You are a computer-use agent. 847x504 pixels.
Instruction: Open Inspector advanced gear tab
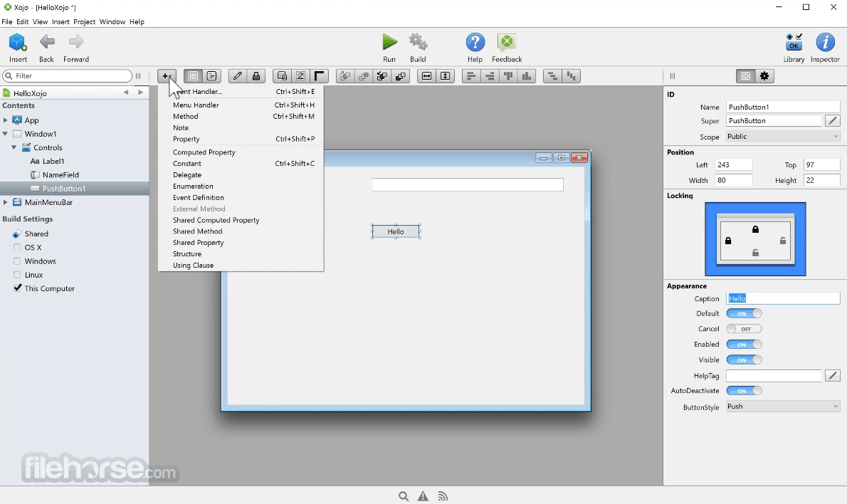pos(764,76)
